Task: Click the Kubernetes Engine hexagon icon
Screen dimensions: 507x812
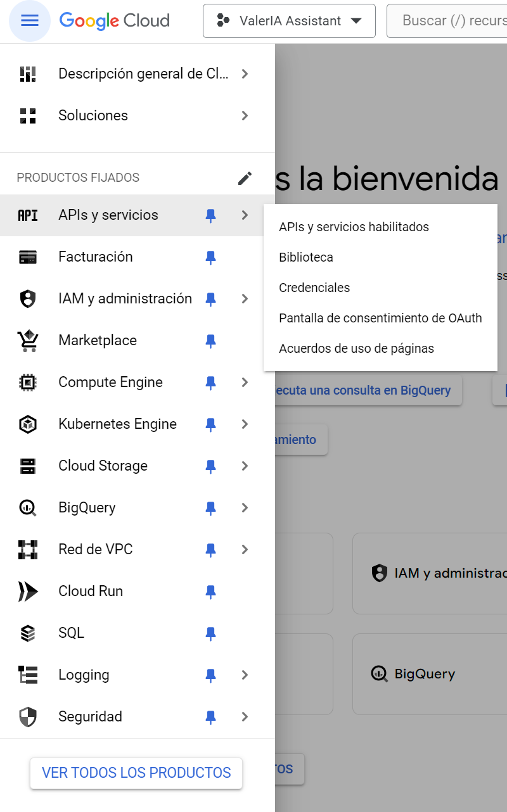Action: pyautogui.click(x=28, y=424)
